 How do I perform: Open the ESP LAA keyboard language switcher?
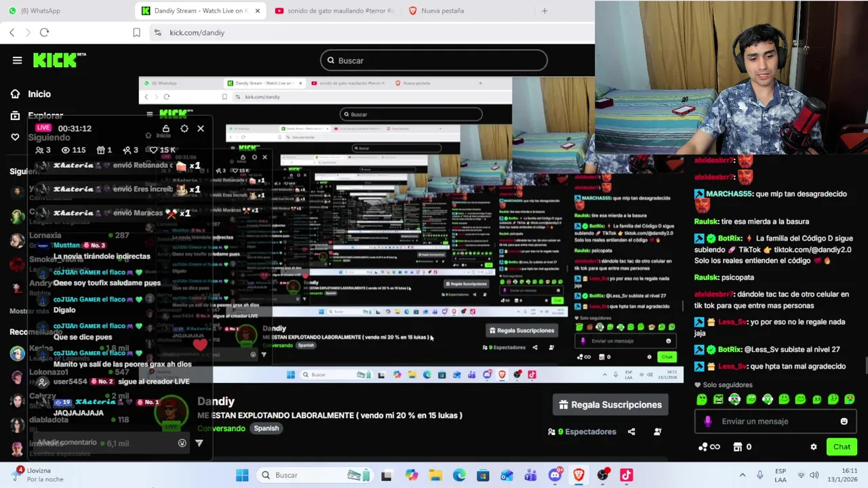[781, 475]
